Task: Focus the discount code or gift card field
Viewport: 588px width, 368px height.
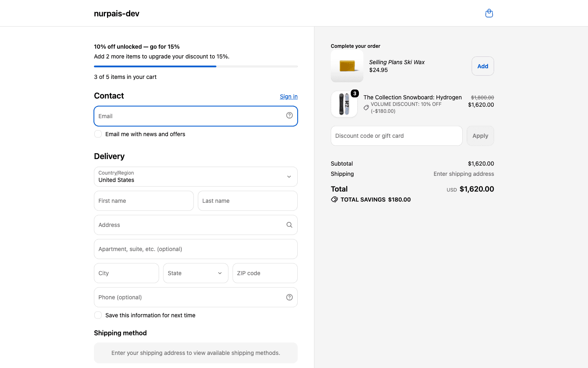Action: click(x=396, y=136)
